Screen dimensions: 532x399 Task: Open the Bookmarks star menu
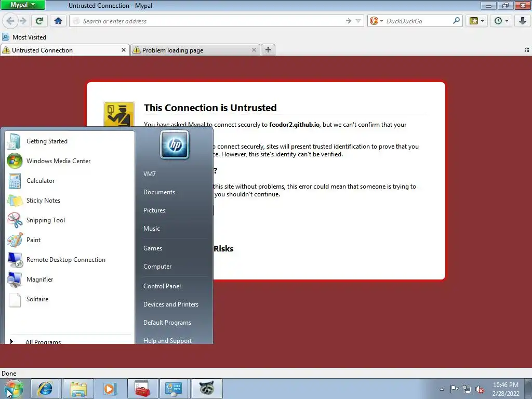477,21
